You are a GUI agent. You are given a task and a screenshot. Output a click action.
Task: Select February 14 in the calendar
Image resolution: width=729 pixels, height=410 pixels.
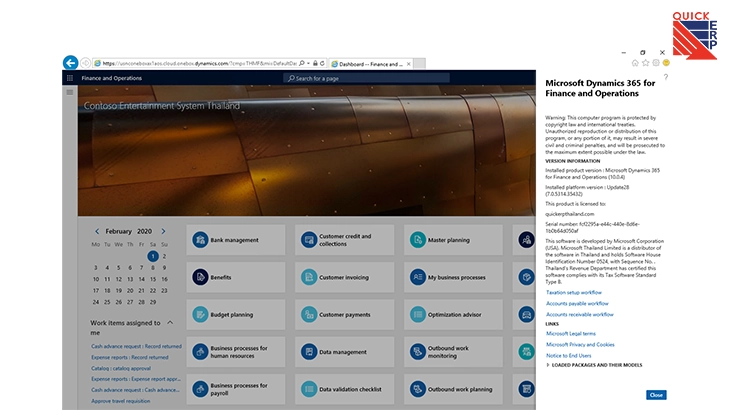coord(141,279)
